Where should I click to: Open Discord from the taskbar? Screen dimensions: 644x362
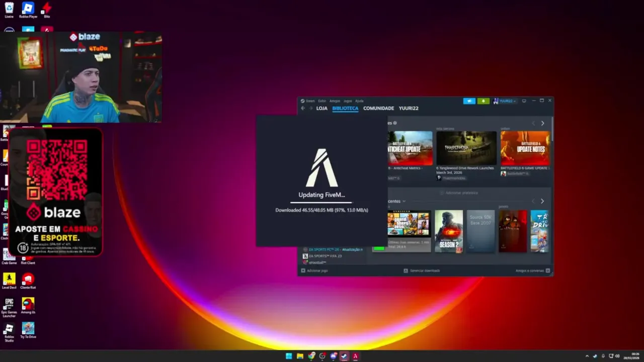pyautogui.click(x=333, y=356)
